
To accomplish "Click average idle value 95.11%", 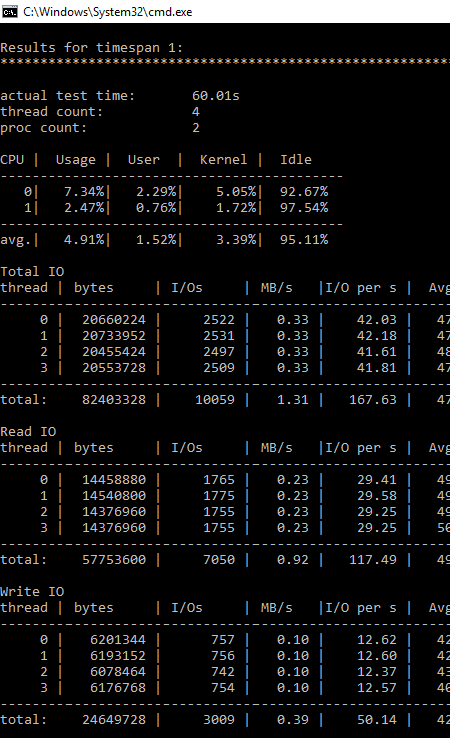I will click(304, 240).
